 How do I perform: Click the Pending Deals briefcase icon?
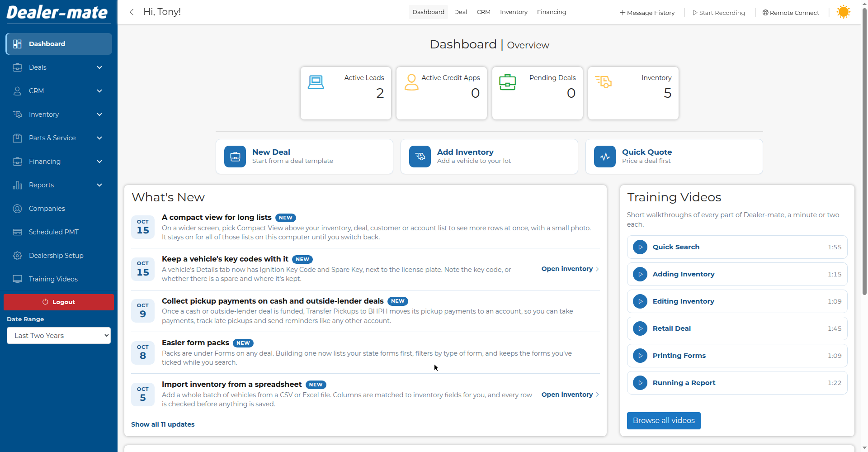point(507,82)
